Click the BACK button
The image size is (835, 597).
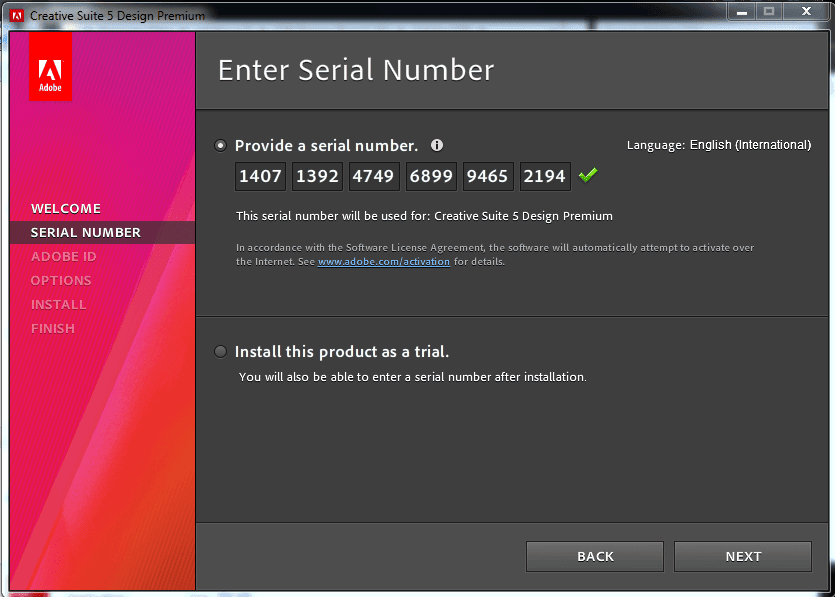click(x=595, y=557)
